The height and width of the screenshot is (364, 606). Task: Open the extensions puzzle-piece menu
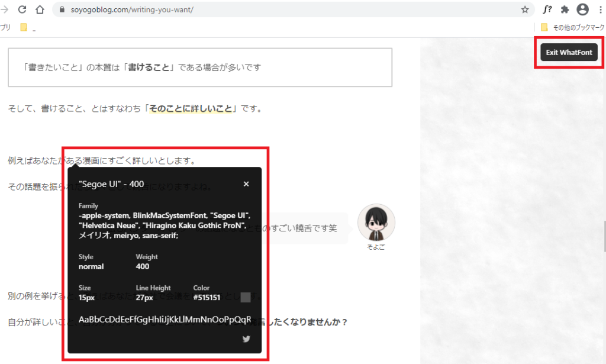click(565, 9)
